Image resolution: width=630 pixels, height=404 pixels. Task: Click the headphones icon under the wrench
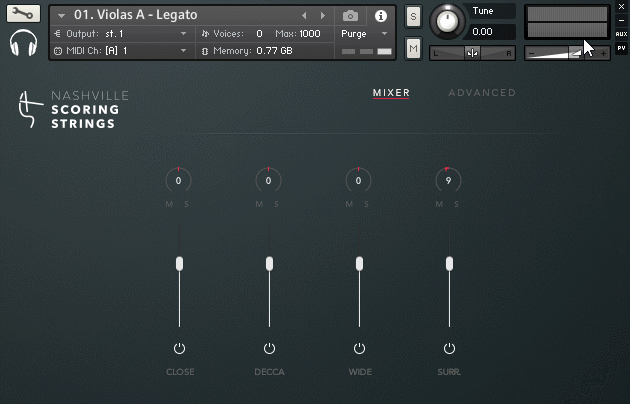point(23,43)
